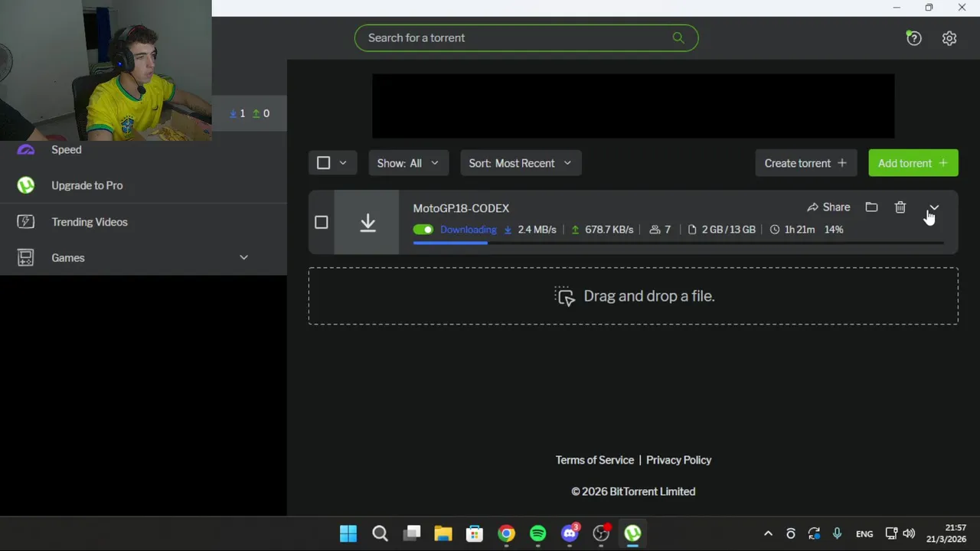The image size is (980, 551).
Task: Show hidden system tray icons
Action: pyautogui.click(x=769, y=534)
